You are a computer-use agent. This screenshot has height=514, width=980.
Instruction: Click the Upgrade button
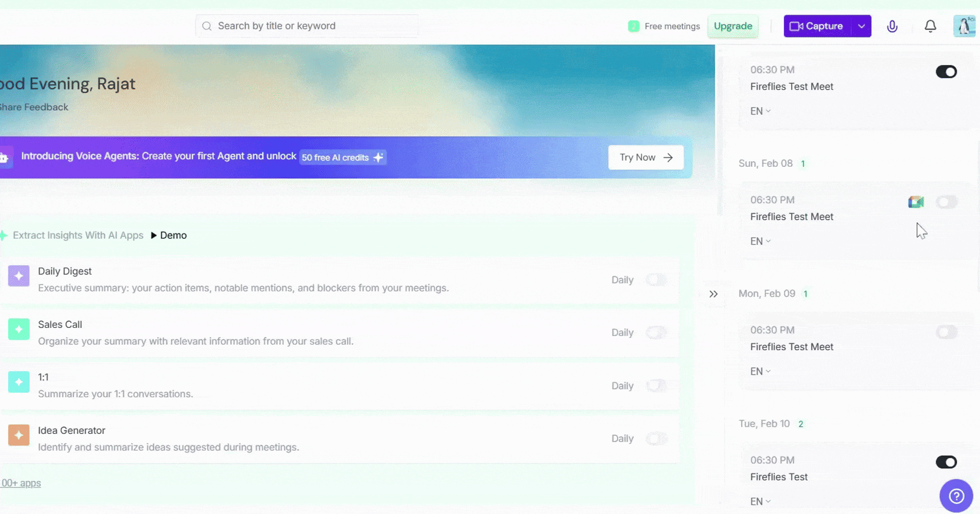[733, 26]
